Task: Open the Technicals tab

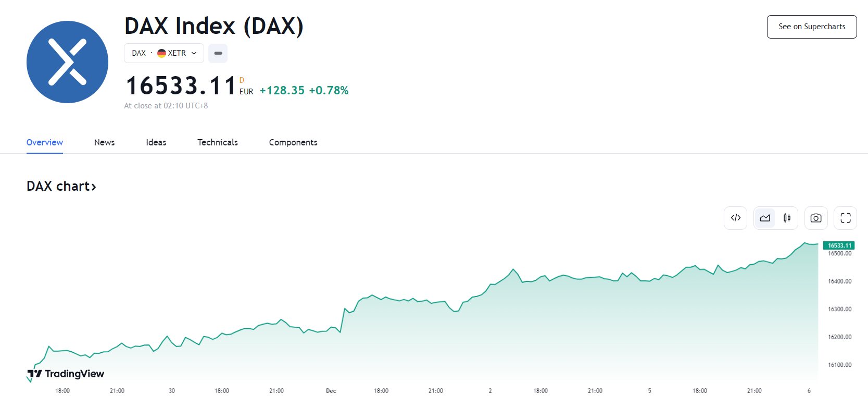Action: point(217,142)
